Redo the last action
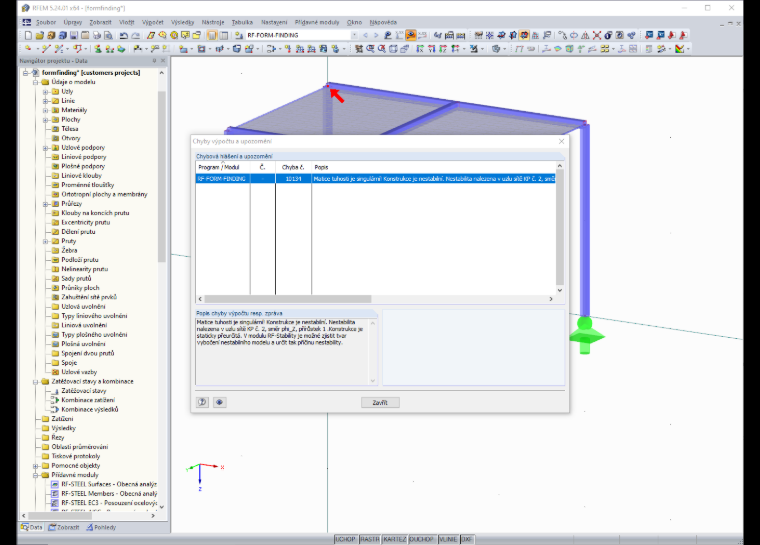Viewport: 760px width, 545px height. pos(136,35)
